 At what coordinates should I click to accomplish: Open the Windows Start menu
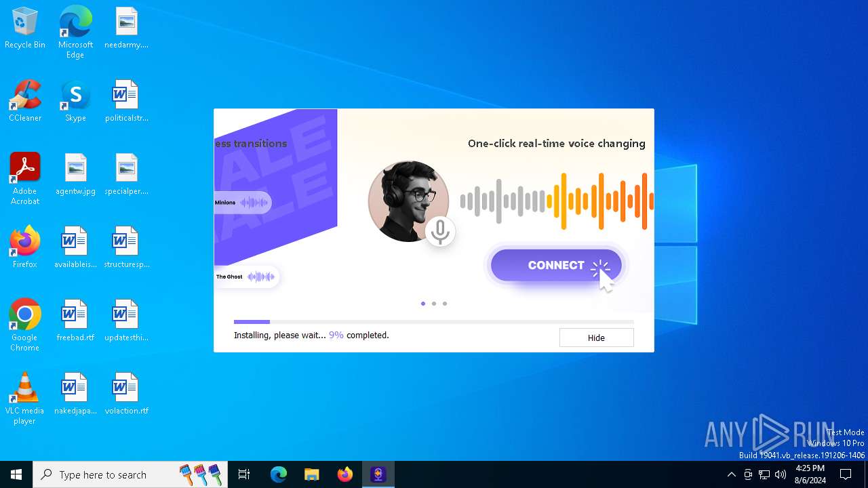pyautogui.click(x=16, y=474)
